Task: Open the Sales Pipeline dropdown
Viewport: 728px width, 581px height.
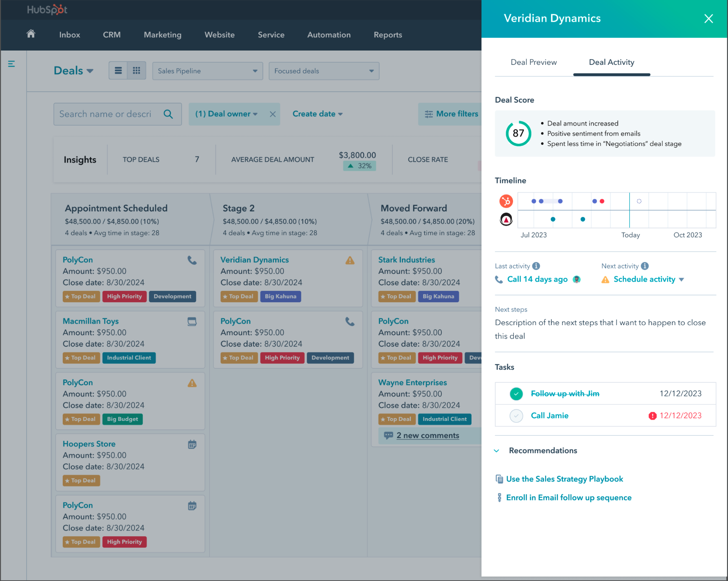Action: click(208, 71)
